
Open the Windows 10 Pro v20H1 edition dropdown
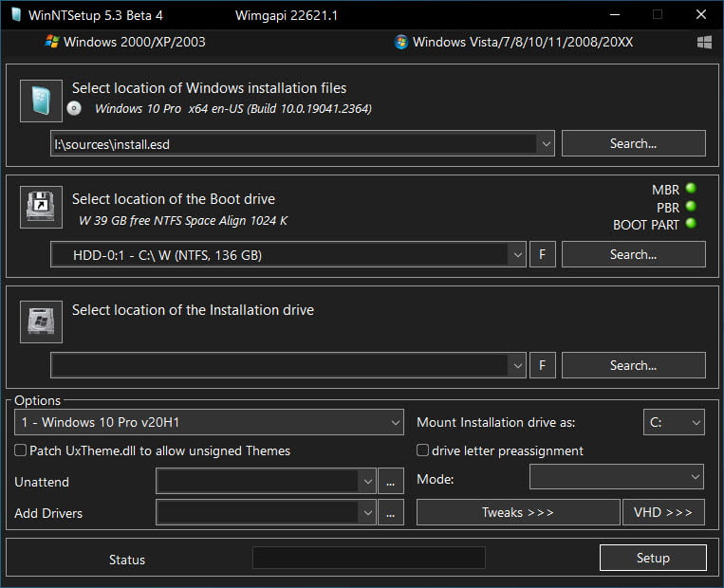[209, 422]
